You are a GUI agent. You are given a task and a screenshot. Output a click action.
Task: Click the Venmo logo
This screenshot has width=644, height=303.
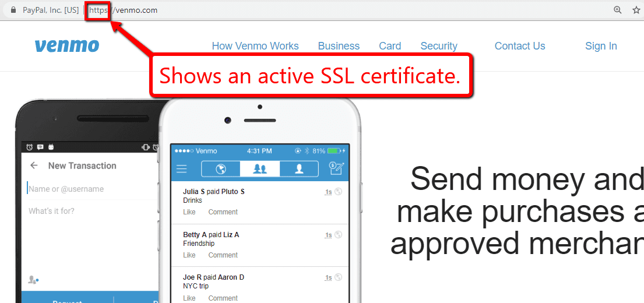67,45
